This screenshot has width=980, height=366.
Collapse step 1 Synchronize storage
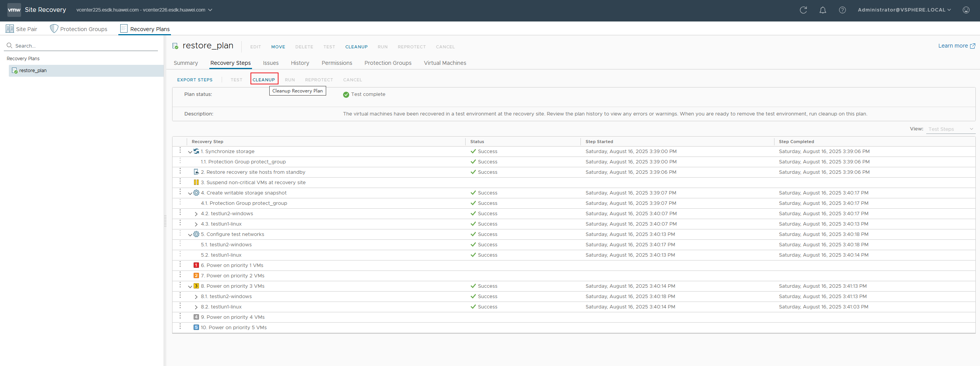point(190,152)
